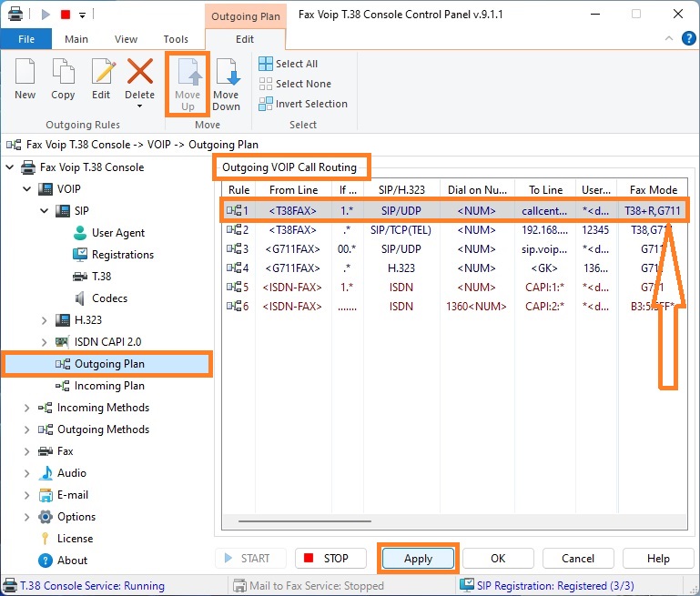Click SIP Registration status in status bar
Viewport: 700px width, 596px height.
[547, 586]
